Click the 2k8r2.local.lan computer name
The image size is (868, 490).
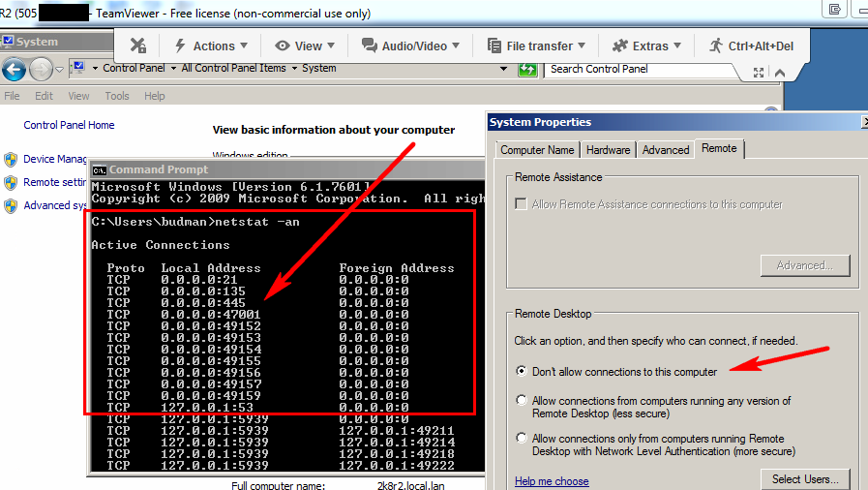[410, 485]
